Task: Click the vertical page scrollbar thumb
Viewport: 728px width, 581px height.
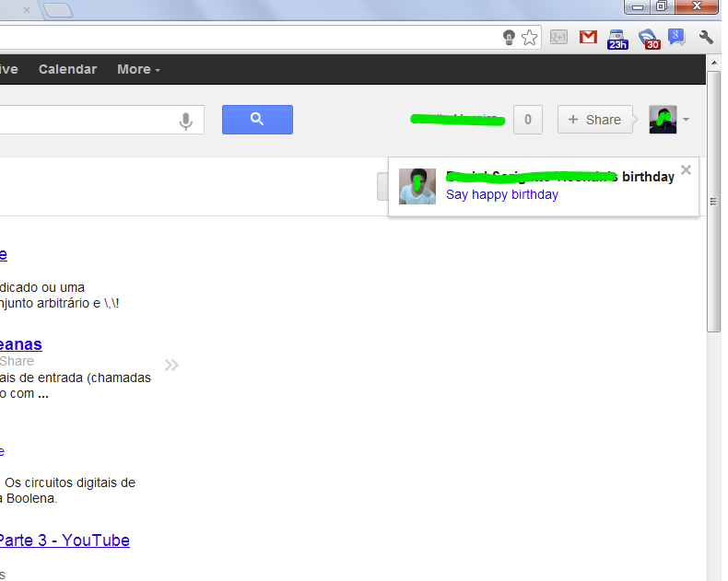Action: 713,203
